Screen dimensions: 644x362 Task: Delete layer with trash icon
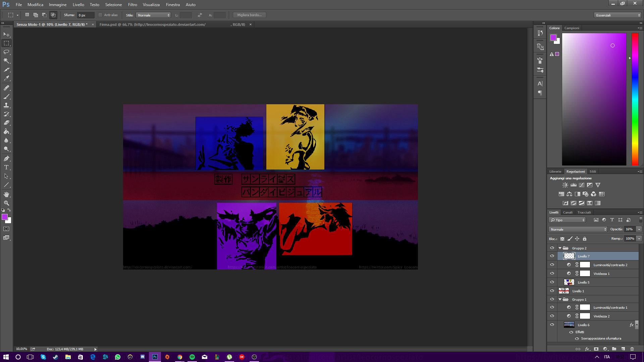(x=632, y=349)
